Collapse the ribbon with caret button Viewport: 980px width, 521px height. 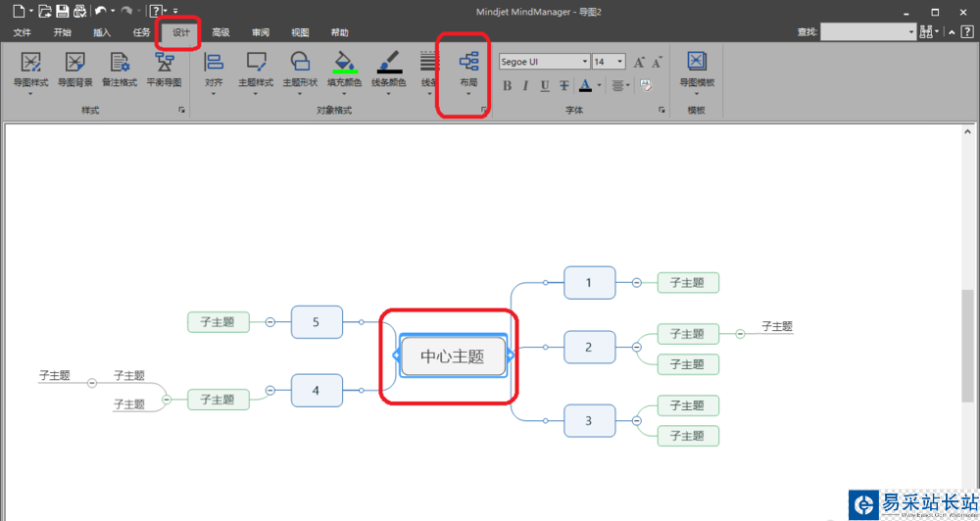[952, 32]
